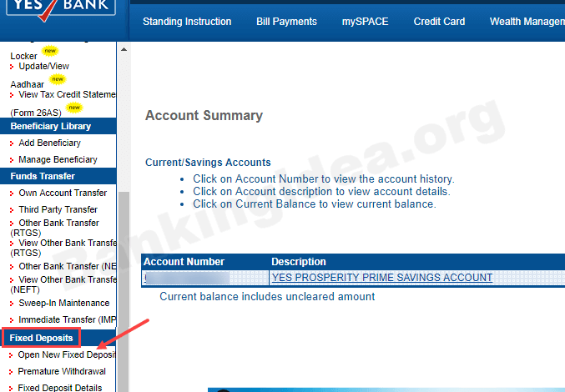Click the 'Click on Account Number' instruction line
The height and width of the screenshot is (392, 565).
[x=324, y=178]
